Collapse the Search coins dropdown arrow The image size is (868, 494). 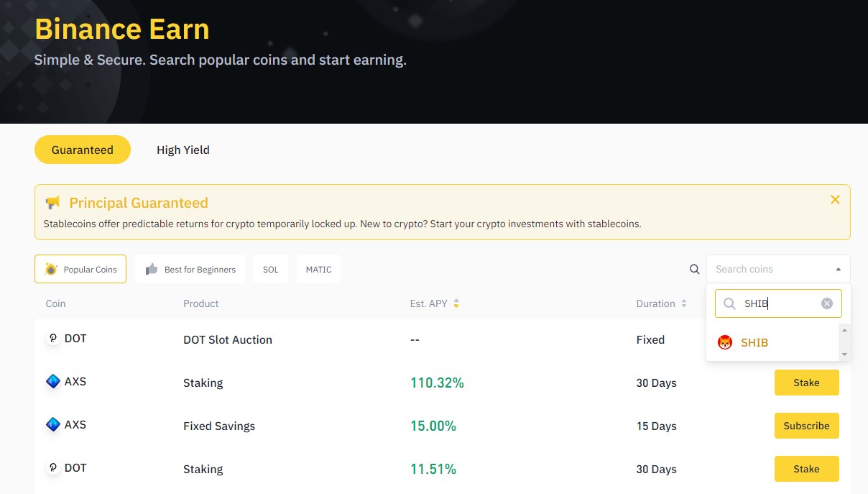pyautogui.click(x=838, y=269)
